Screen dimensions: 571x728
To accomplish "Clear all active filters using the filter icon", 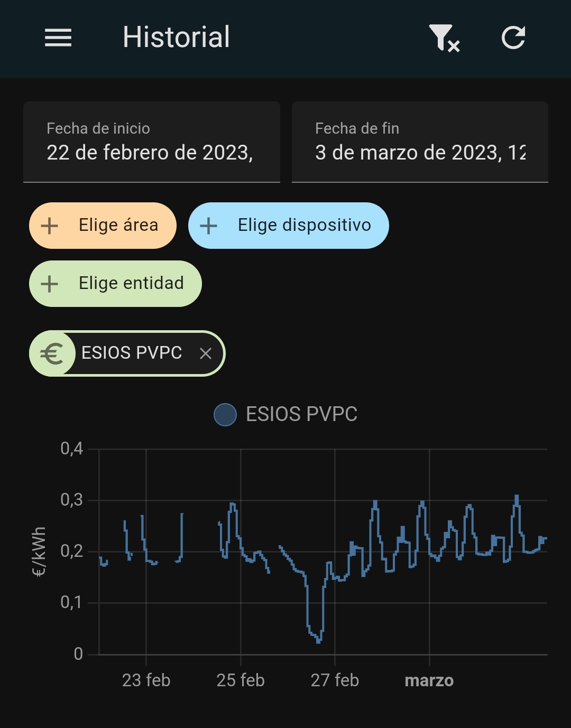I will (444, 38).
